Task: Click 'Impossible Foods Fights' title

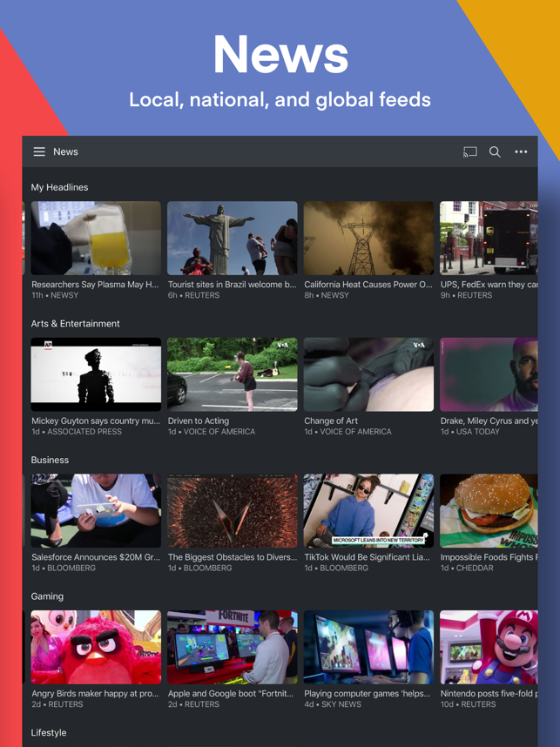Action: coord(489,557)
